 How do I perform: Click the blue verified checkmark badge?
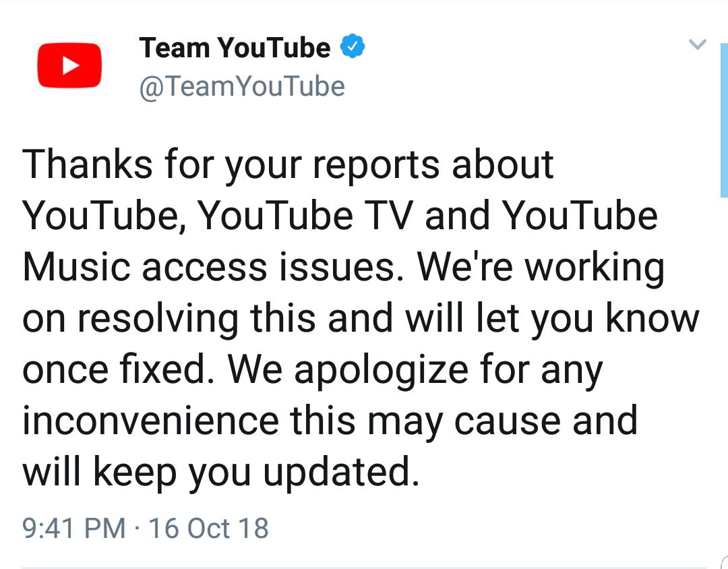[x=353, y=48]
